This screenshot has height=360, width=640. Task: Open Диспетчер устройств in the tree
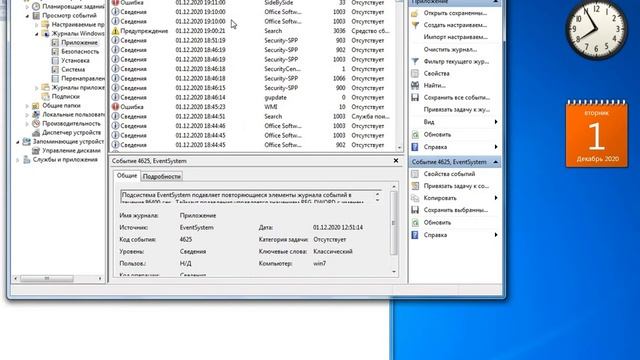pos(71,132)
